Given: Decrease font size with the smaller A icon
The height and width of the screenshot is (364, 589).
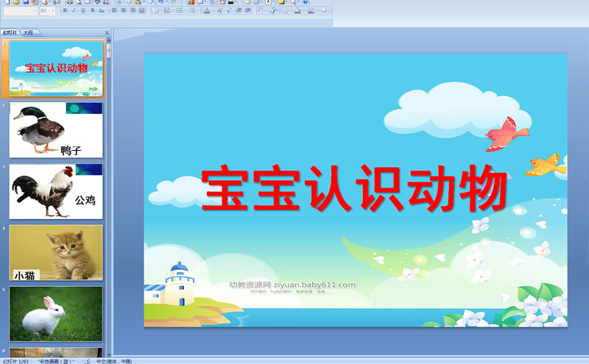Looking at the screenshot, I should 229,10.
